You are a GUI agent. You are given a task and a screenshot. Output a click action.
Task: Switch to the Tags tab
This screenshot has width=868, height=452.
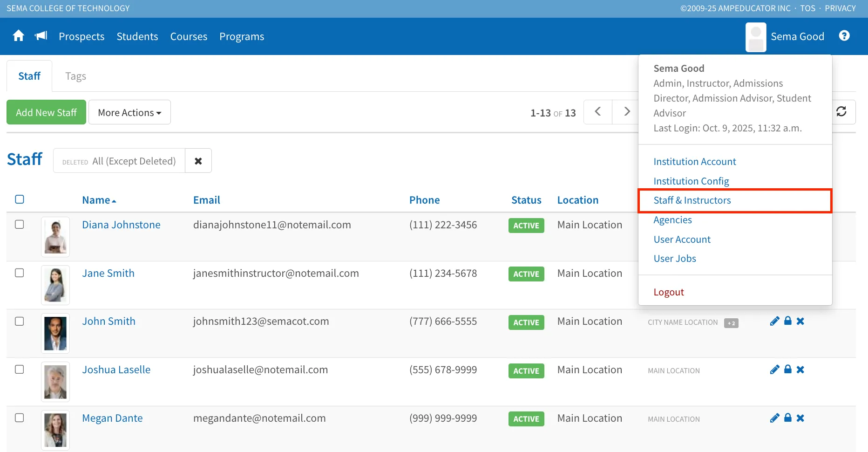point(75,76)
